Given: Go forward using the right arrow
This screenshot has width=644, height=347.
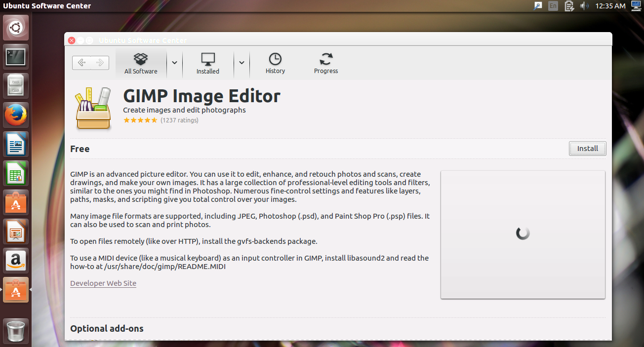Looking at the screenshot, I should 100,63.
